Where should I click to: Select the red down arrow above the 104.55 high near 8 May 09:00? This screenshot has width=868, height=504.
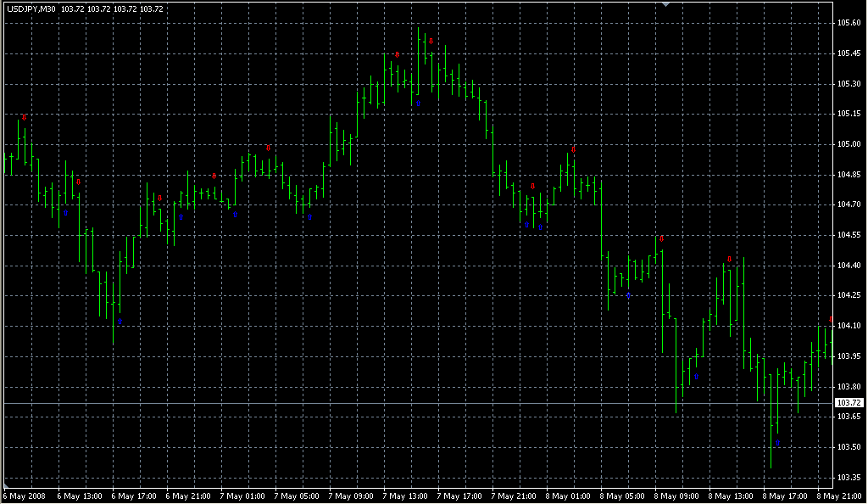pos(661,239)
